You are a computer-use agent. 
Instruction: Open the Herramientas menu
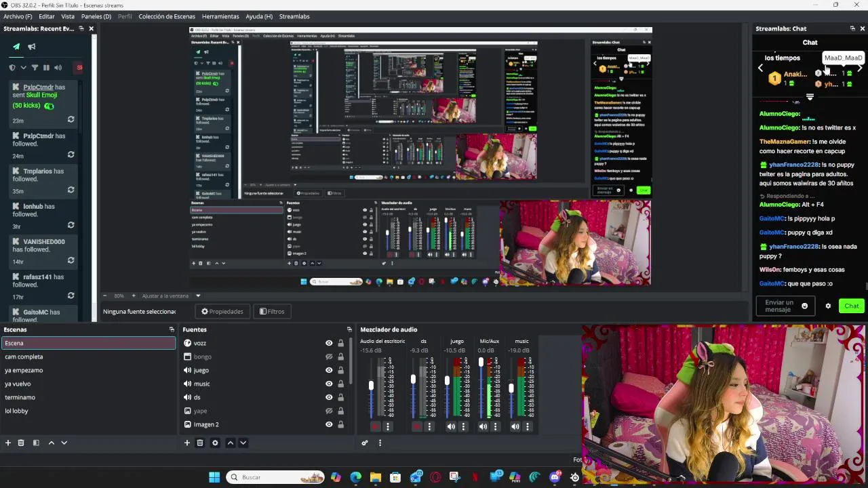click(220, 16)
